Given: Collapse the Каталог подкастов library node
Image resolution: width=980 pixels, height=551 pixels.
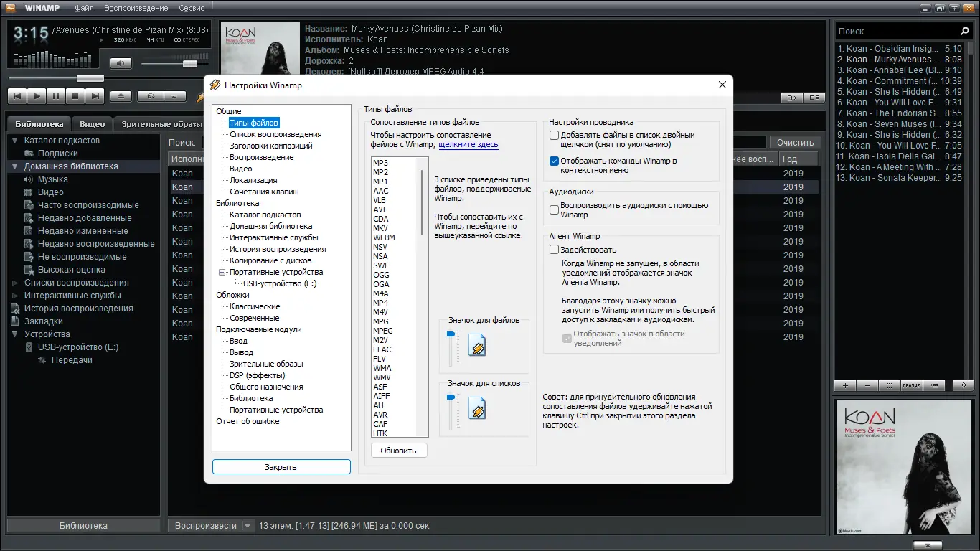Looking at the screenshot, I should pos(14,141).
